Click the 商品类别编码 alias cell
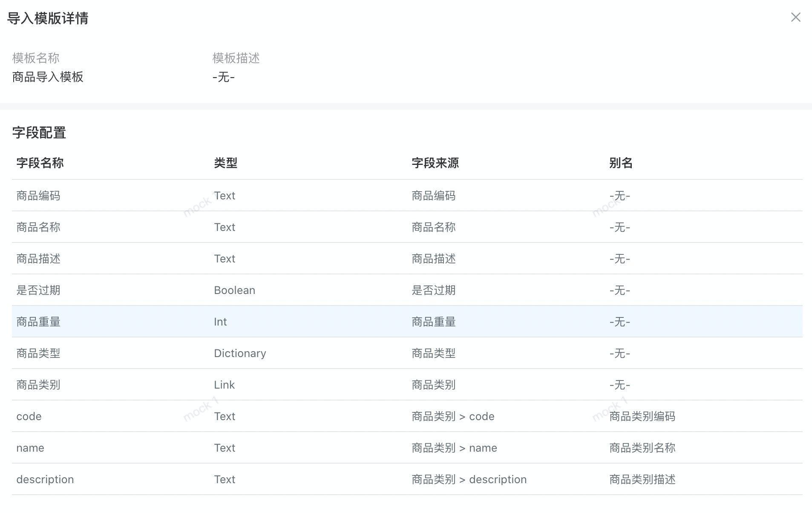Screen dimensions: 812x513 pos(642,417)
